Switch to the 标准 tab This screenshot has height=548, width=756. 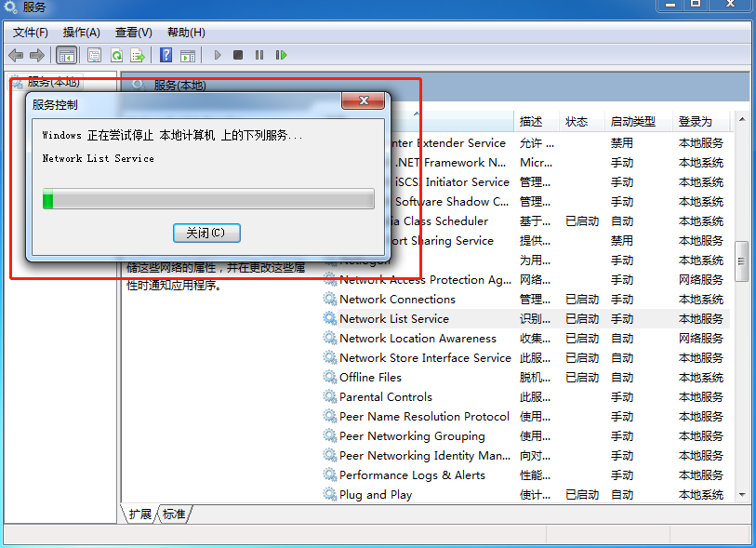174,514
